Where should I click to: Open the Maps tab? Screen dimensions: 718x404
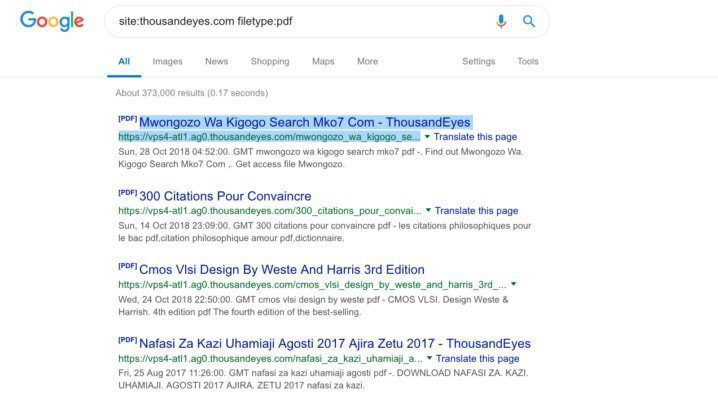pos(322,61)
